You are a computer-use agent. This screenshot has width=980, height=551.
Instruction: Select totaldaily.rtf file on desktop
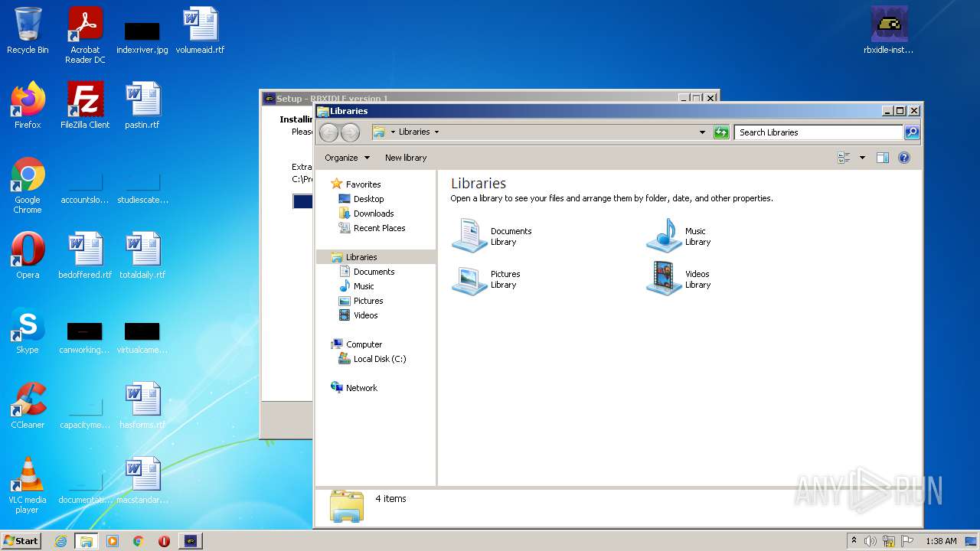click(142, 256)
